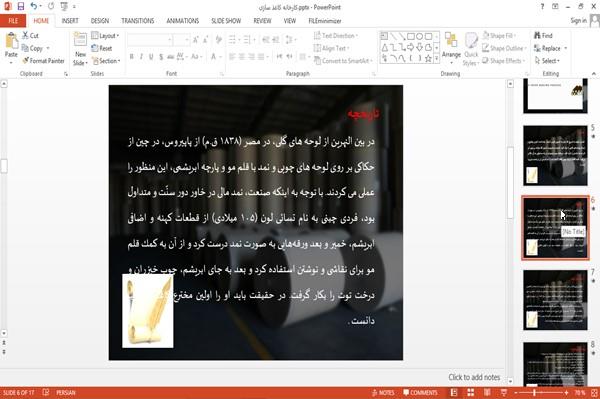Switch to Slide Sorter view icon
This screenshot has height=399, width=600.
471,393
